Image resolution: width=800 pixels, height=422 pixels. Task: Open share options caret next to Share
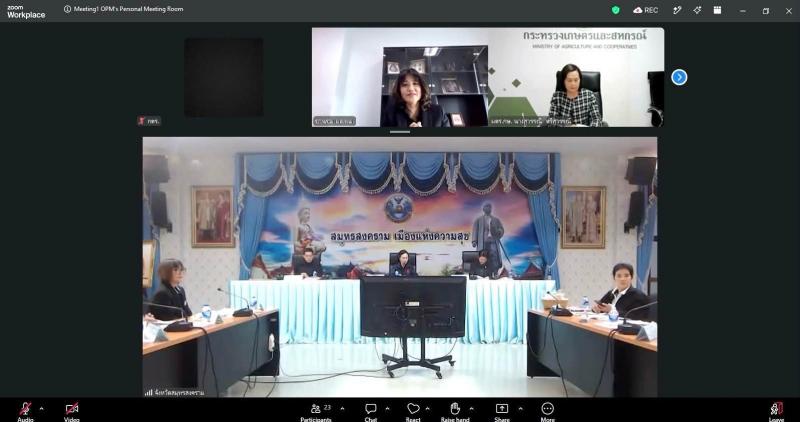click(520, 409)
